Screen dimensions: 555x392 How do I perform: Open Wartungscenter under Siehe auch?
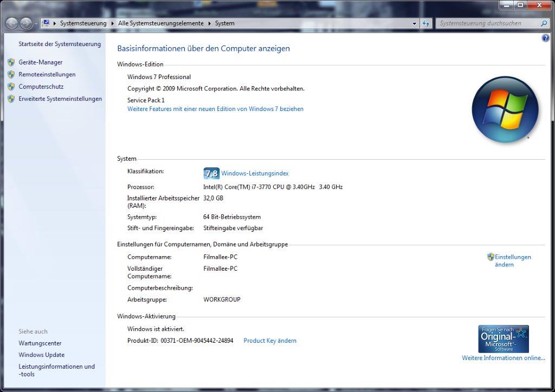tap(40, 343)
